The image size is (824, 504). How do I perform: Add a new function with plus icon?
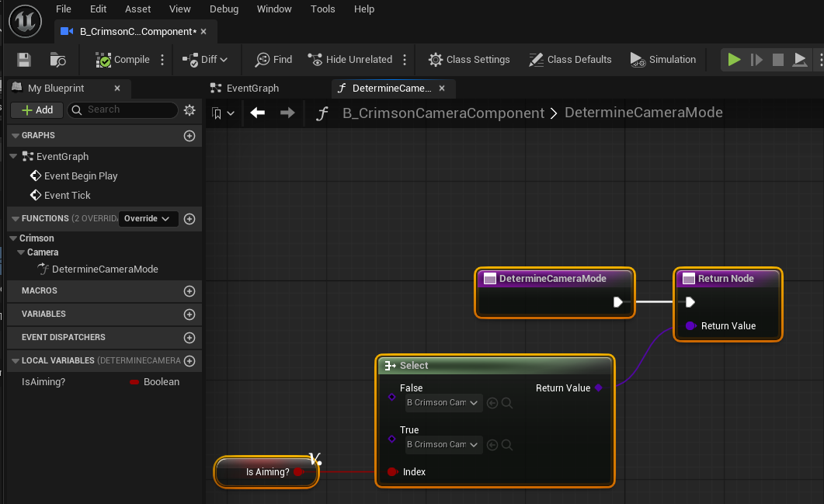point(189,219)
